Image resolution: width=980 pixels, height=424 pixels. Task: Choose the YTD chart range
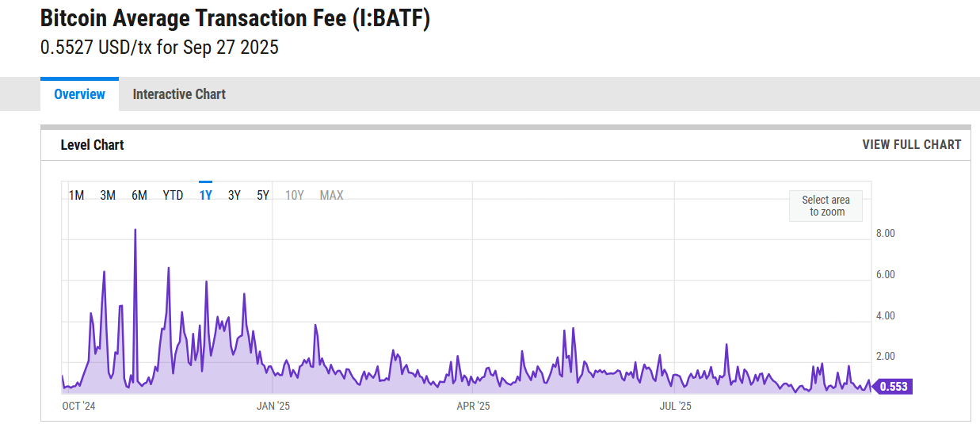point(173,195)
